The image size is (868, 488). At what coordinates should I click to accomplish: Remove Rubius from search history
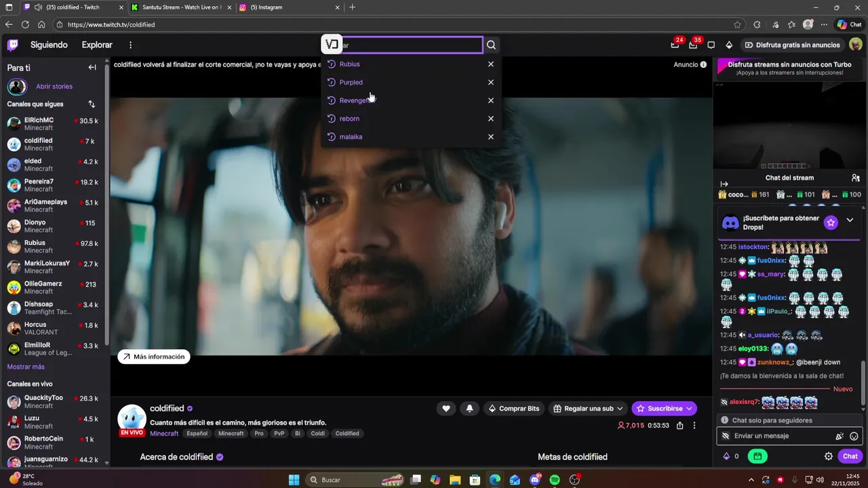[x=491, y=64]
